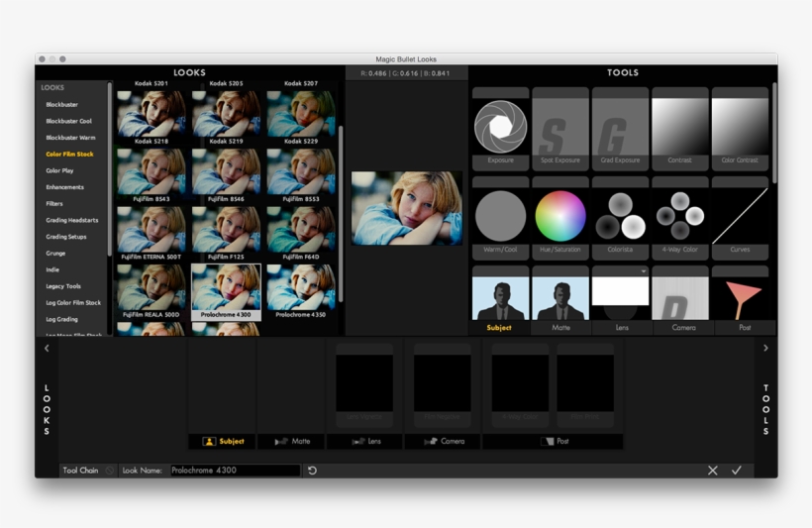The height and width of the screenshot is (528, 812).
Task: Click the looks thumbnail grid scrollbar
Action: coord(341,214)
